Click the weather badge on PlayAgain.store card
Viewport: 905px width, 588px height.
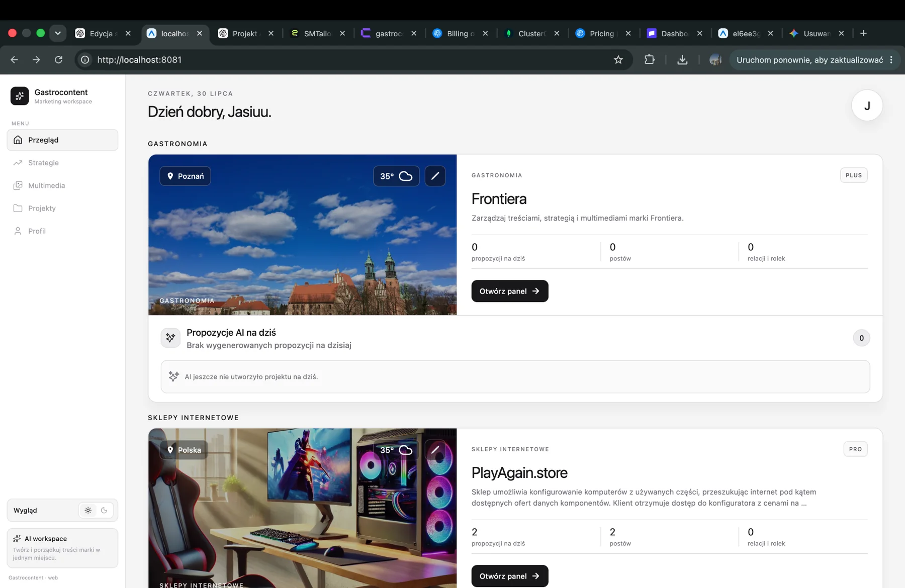tap(396, 450)
